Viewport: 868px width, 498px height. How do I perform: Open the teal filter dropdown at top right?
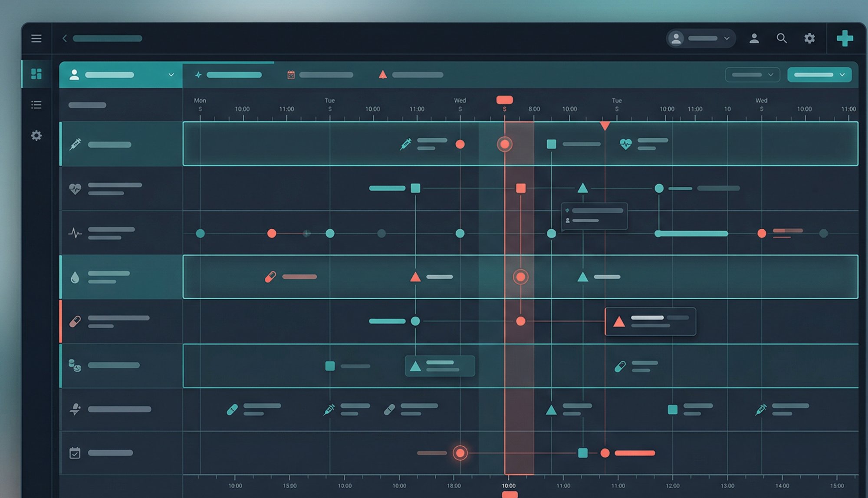[x=819, y=74]
